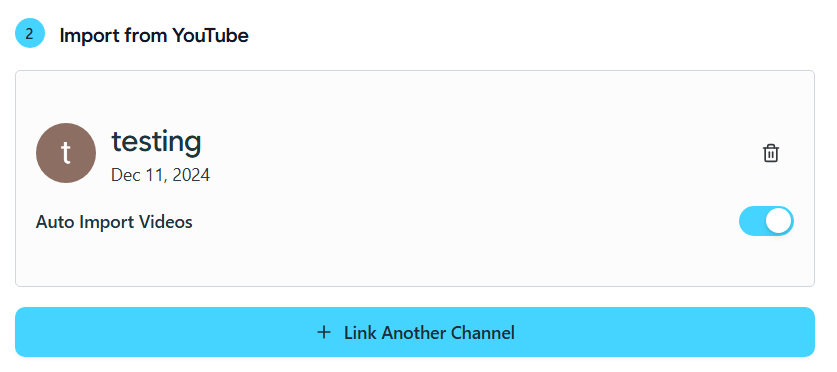
Task: Click the blue track of Auto Import toggle
Action: tap(752, 221)
